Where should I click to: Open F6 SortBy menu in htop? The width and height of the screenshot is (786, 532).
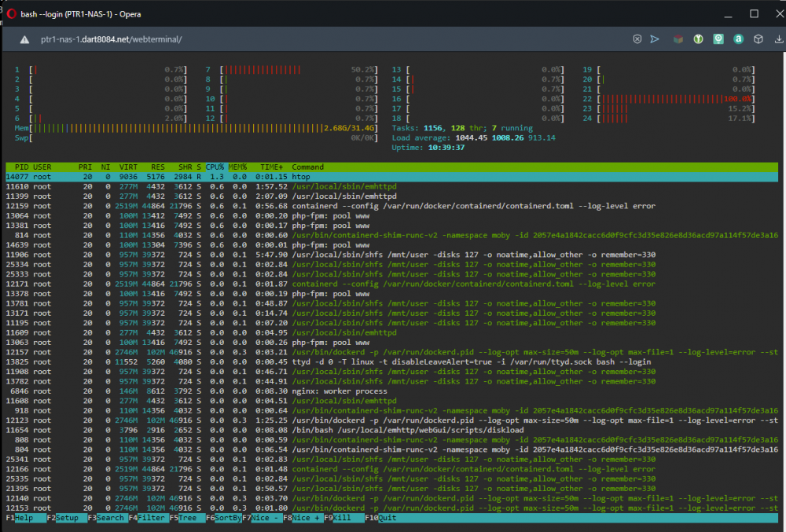[x=224, y=518]
